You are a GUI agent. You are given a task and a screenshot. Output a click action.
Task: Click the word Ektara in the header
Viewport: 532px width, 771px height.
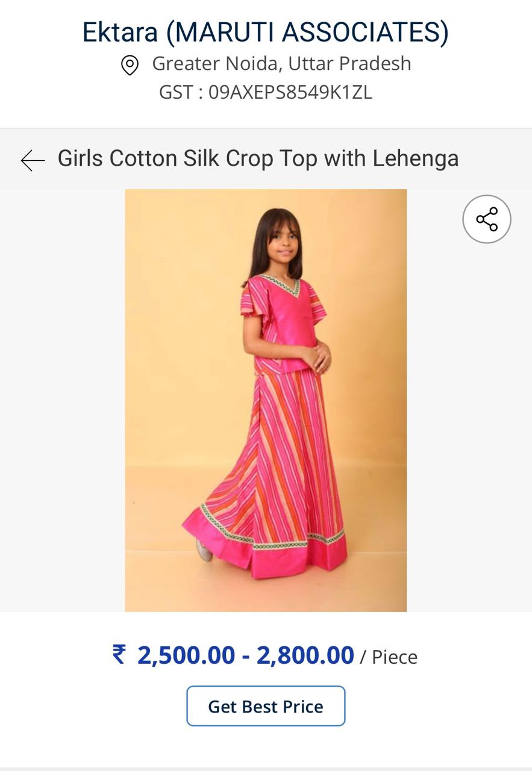tap(120, 32)
